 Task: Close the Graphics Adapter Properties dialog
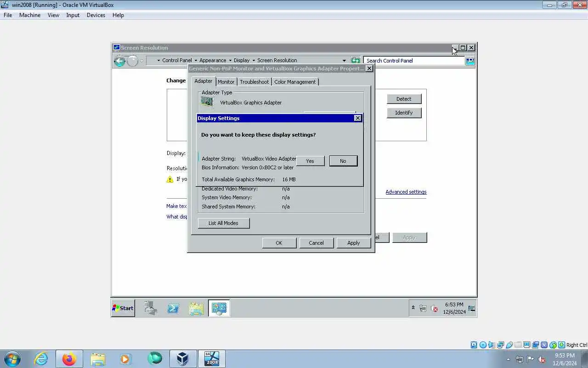tap(369, 69)
